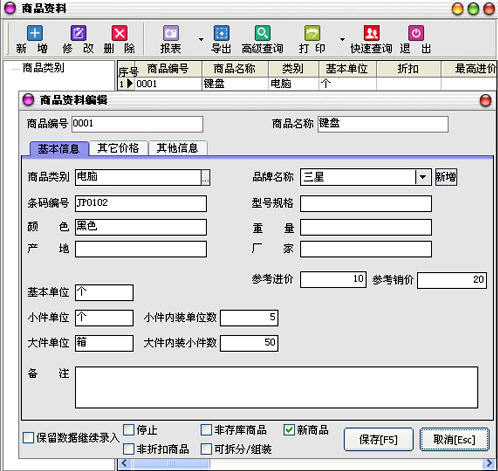Click main window green maximize button
498x471 pixels.
click(x=473, y=9)
